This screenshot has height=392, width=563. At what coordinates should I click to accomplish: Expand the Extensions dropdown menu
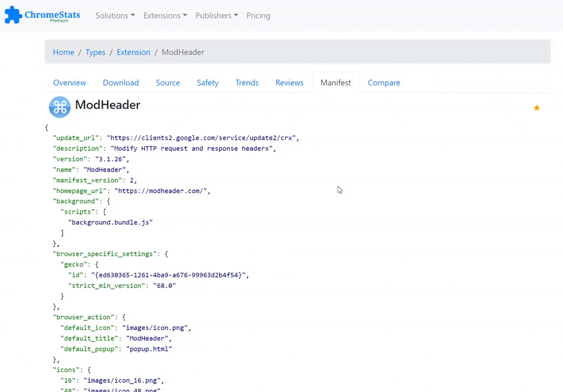pyautogui.click(x=165, y=15)
